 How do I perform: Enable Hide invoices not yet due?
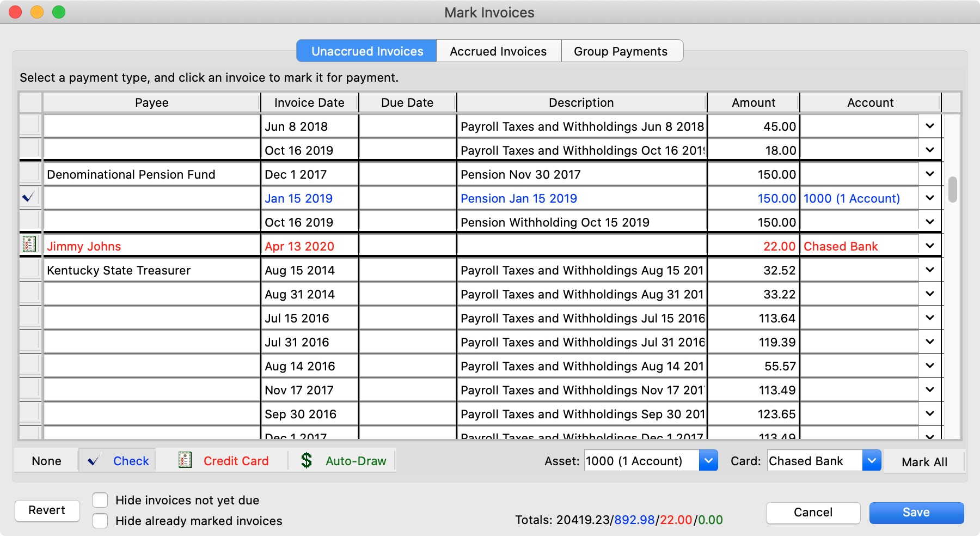coord(100,500)
